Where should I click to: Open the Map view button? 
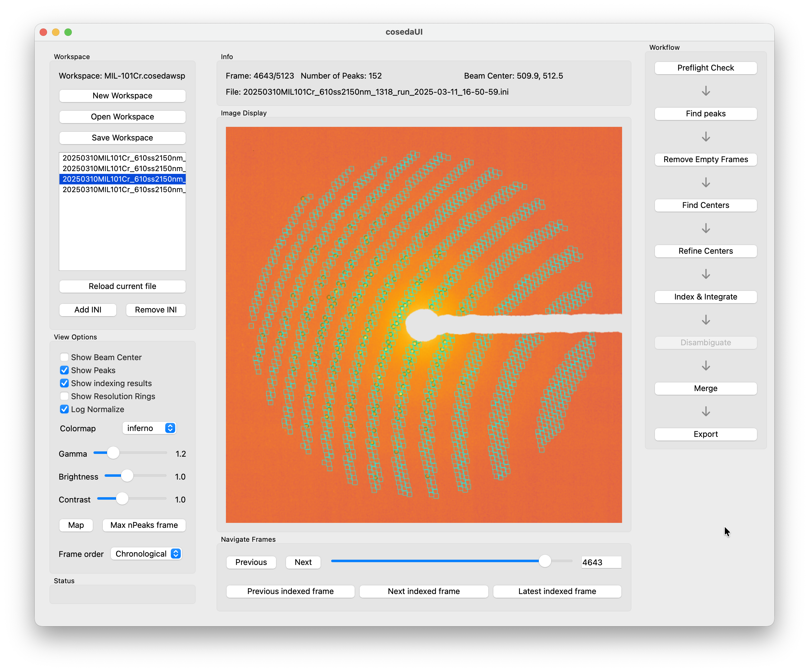76,525
